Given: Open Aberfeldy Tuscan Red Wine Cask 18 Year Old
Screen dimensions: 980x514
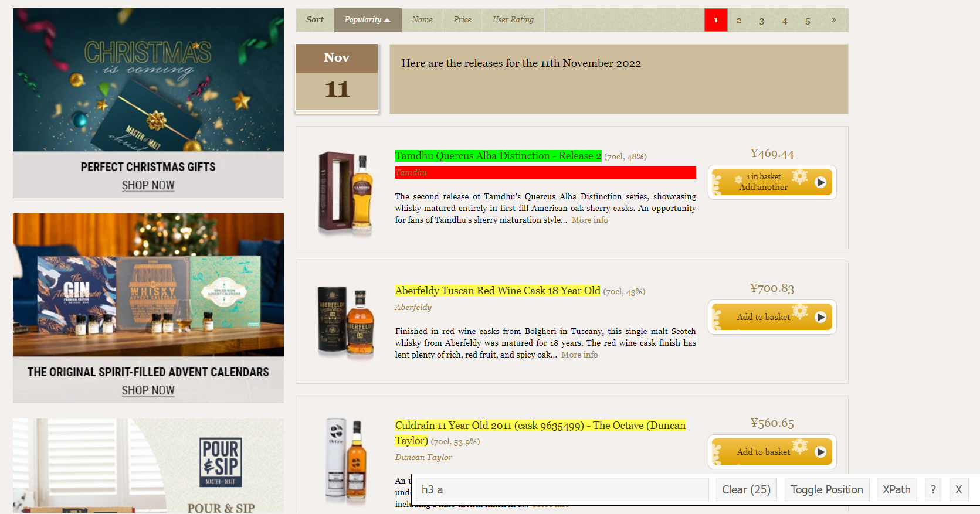Looking at the screenshot, I should click(x=497, y=291).
